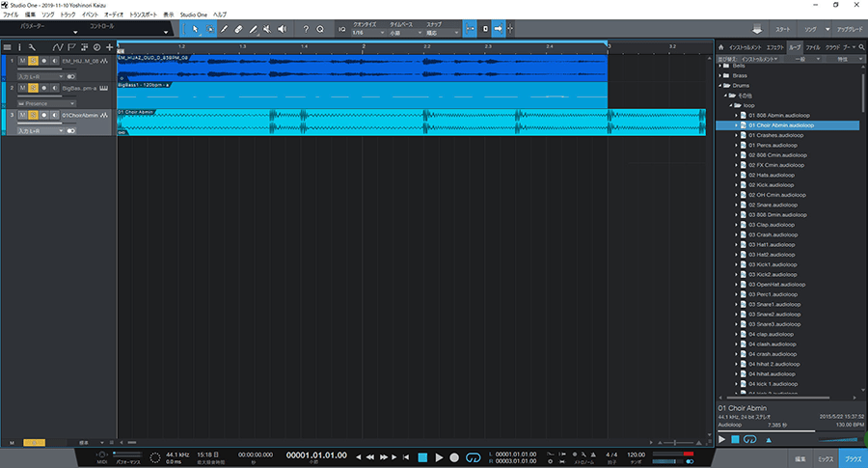This screenshot has width=868, height=468.
Task: Select the Arrow tool in the toolbar
Action: pyautogui.click(x=195, y=29)
